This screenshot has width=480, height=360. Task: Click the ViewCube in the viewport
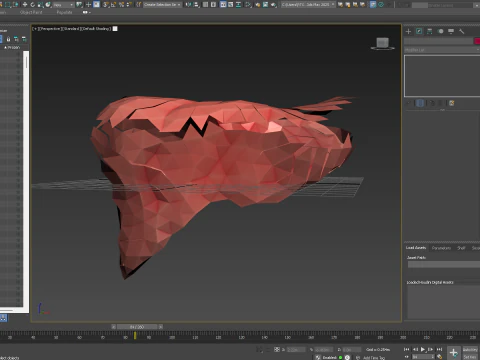383,43
